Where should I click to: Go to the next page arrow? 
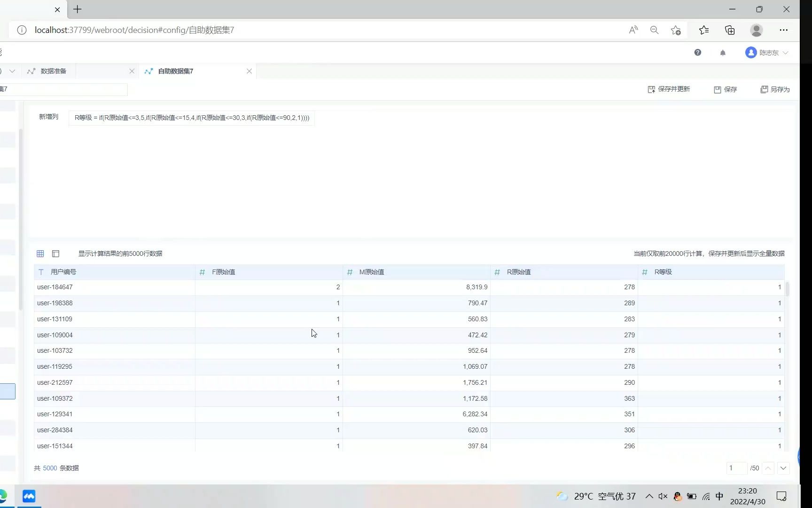coord(783,468)
